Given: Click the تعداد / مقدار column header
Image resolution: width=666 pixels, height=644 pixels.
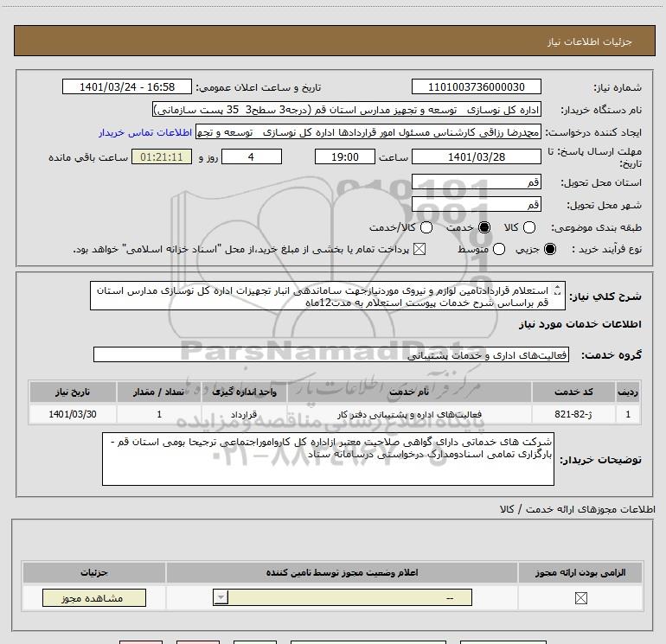Looking at the screenshot, I should click(159, 392).
